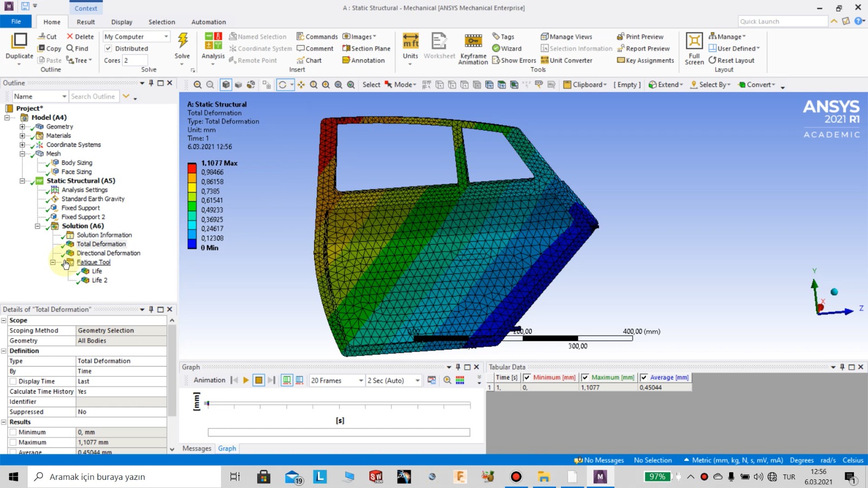Collapse the Solution (A6) tree node
The image size is (868, 488).
pyautogui.click(x=38, y=226)
